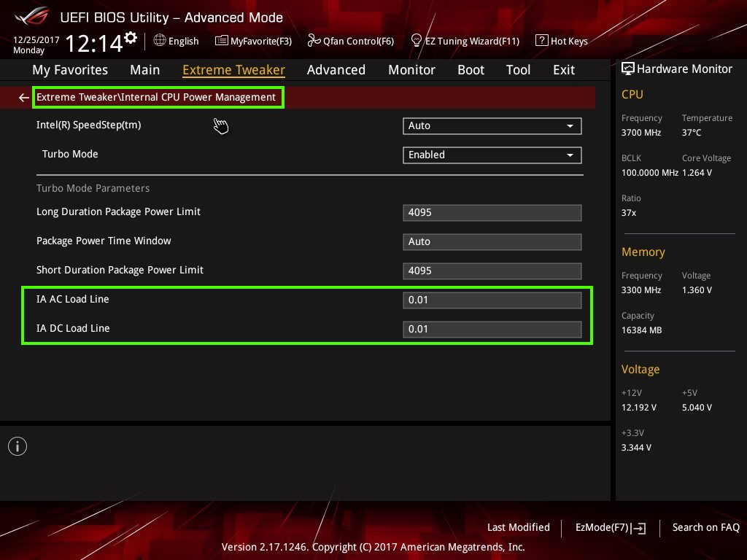Edit Long Duration Package Power Limit field
This screenshot has height=560, width=747.
tap(492, 213)
